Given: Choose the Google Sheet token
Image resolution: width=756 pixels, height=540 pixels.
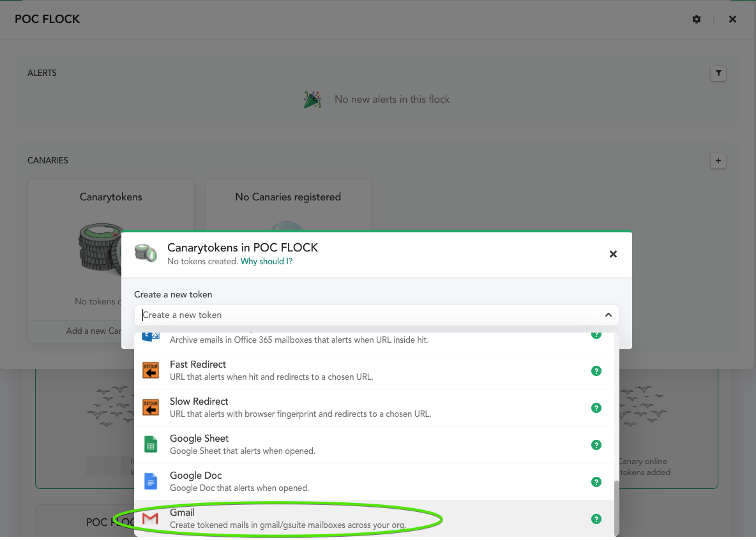Looking at the screenshot, I should [x=374, y=445].
